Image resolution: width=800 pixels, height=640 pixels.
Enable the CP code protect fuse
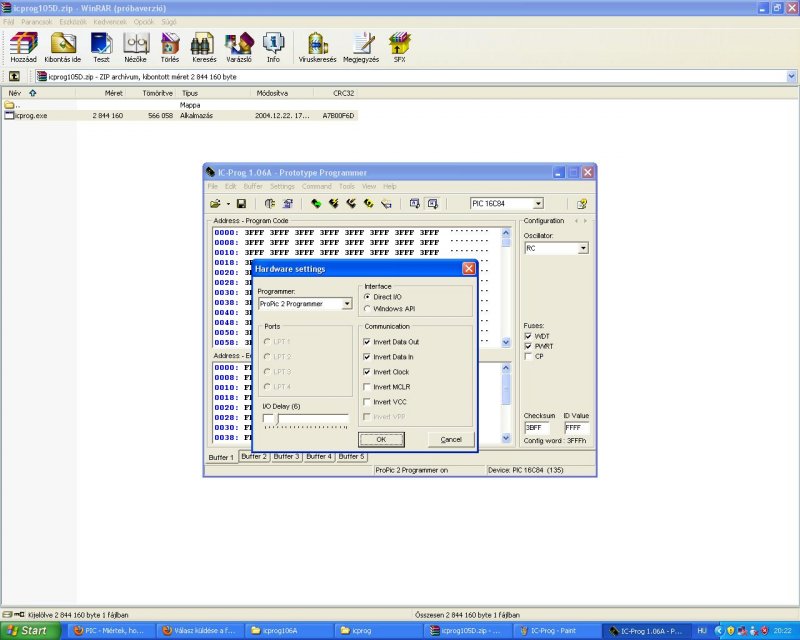point(528,356)
